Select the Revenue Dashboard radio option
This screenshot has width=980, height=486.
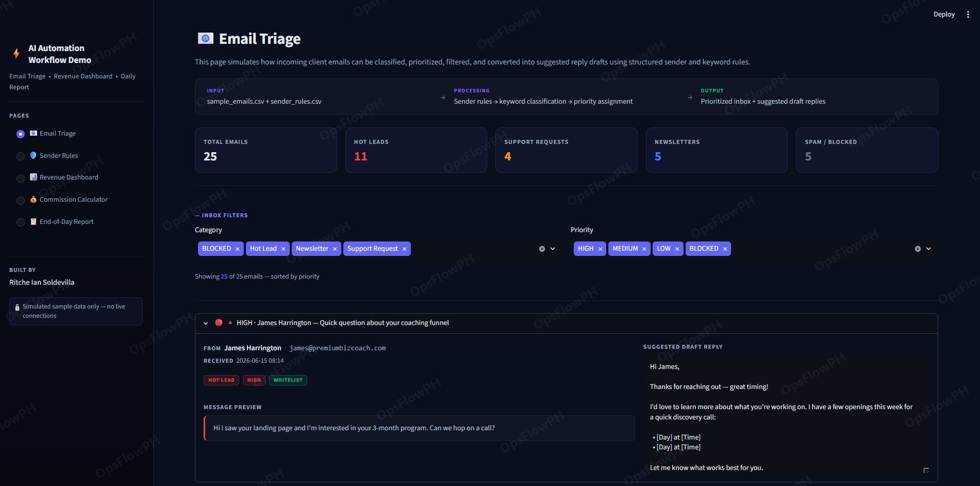(x=21, y=178)
